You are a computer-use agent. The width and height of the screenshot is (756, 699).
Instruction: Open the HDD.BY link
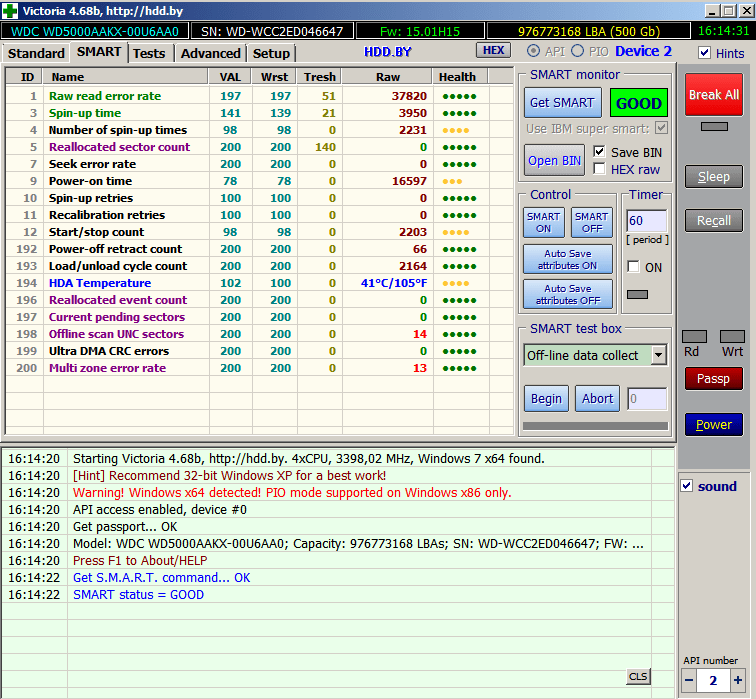388,52
